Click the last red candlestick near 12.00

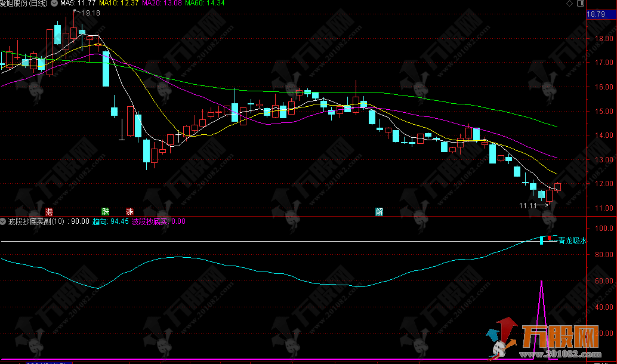tap(557, 187)
